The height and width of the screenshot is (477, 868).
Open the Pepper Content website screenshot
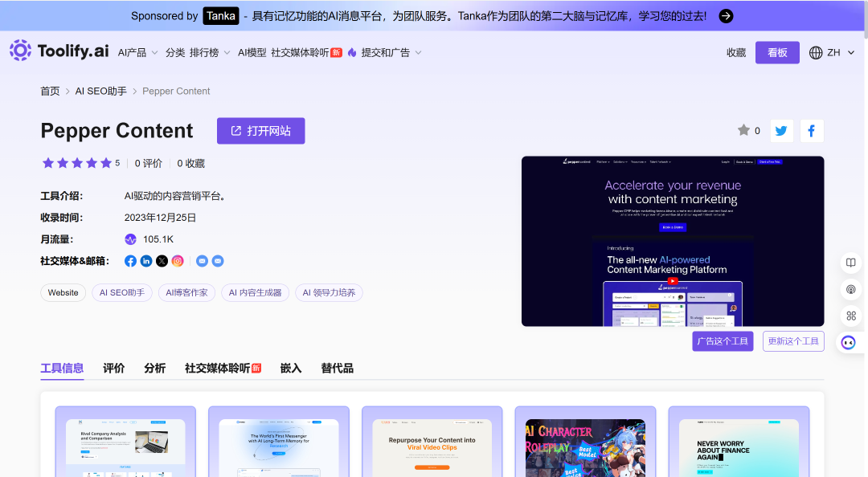pyautogui.click(x=673, y=241)
